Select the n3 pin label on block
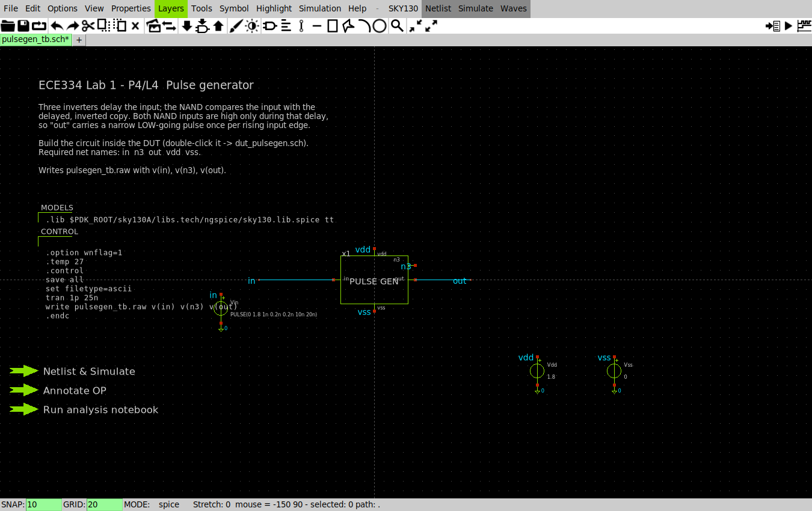 point(406,266)
